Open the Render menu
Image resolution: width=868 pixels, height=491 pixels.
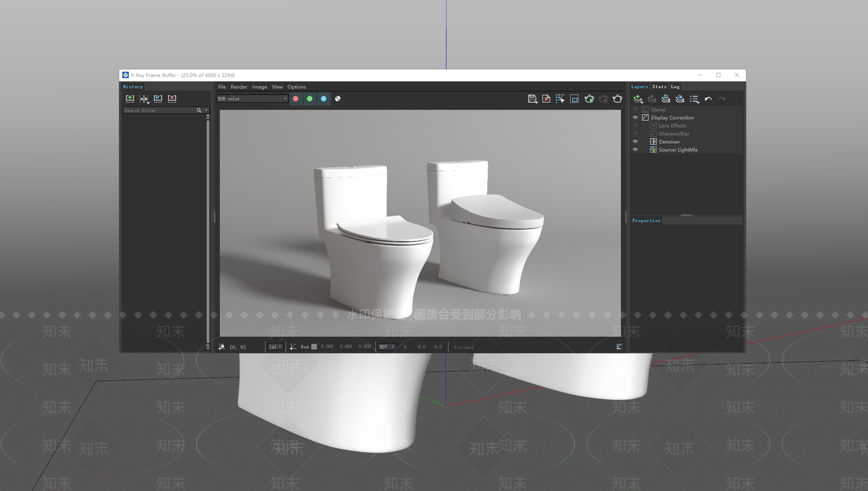coord(239,87)
